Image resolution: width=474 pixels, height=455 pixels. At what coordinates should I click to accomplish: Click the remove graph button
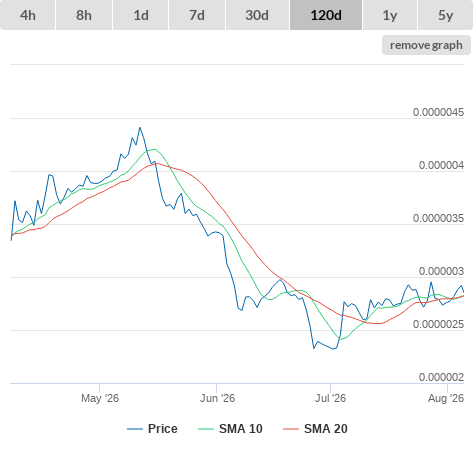426,45
